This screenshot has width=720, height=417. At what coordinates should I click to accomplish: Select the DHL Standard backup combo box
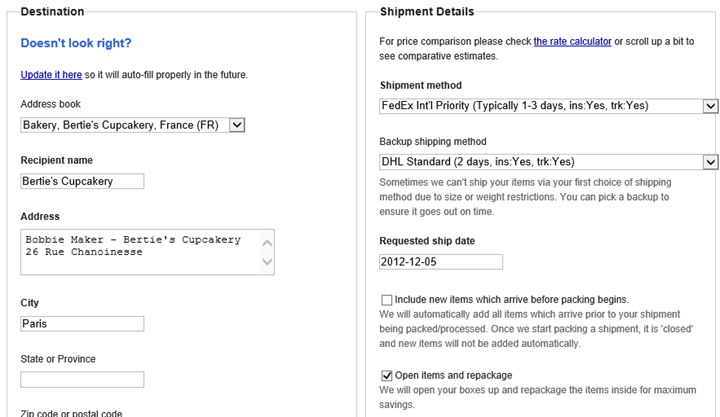[548, 162]
